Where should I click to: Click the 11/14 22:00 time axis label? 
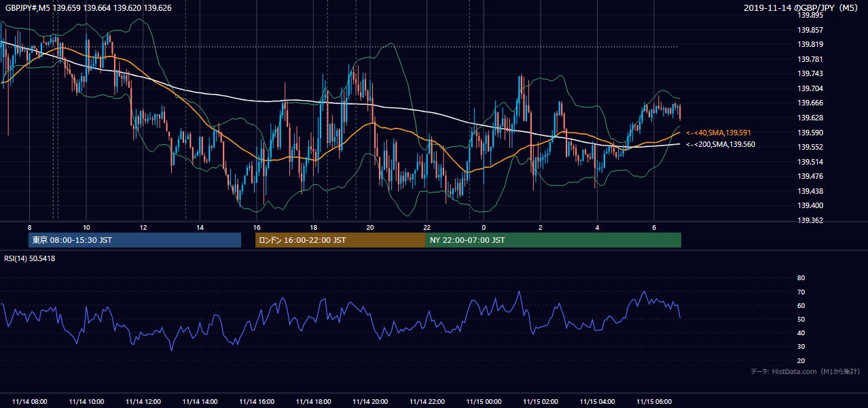coord(427,402)
